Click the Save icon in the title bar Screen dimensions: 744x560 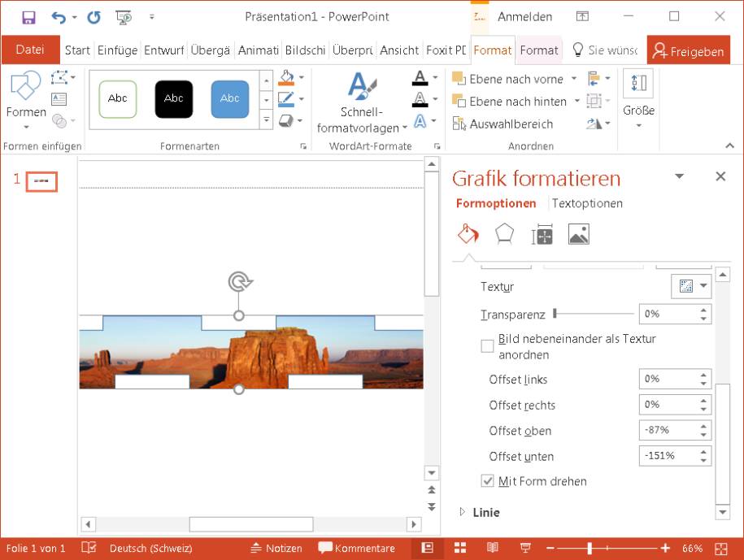(x=28, y=17)
